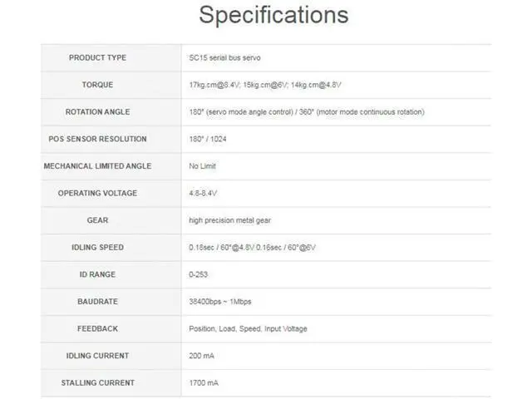Select the TORQUE row label

click(x=98, y=85)
